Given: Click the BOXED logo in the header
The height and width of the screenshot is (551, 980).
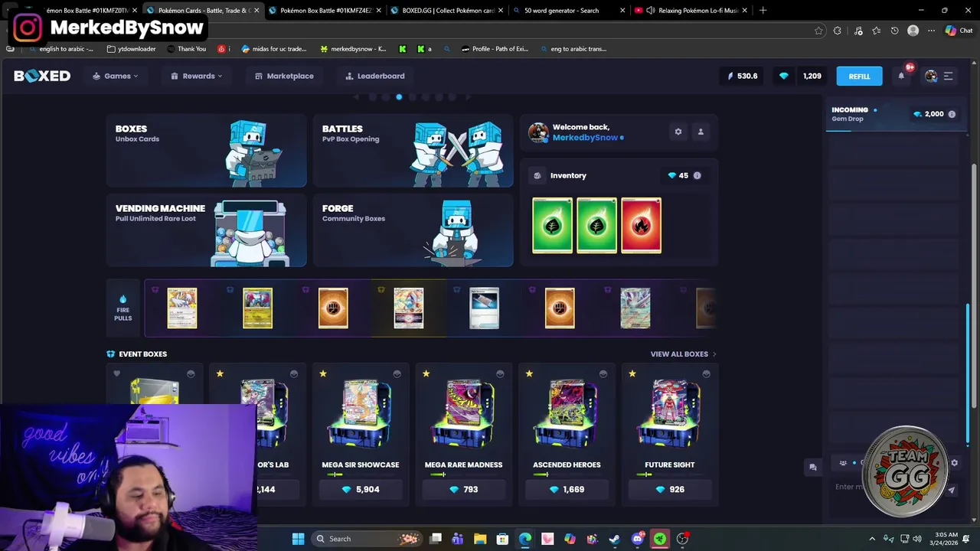Looking at the screenshot, I should pyautogui.click(x=42, y=76).
